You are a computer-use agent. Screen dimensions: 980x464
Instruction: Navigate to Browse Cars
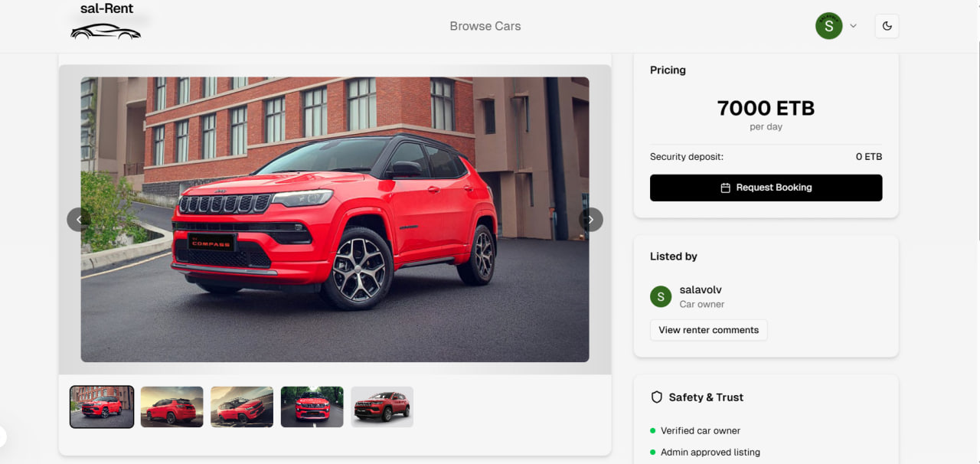tap(485, 25)
